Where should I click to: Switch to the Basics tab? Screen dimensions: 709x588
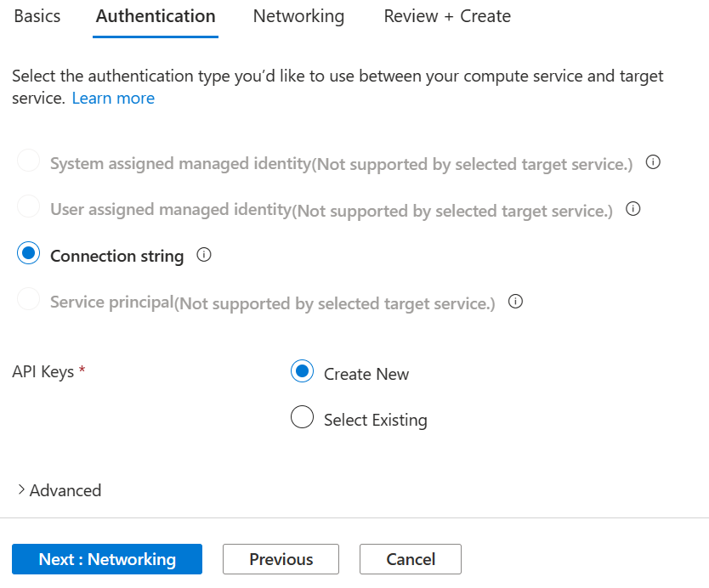[37, 16]
